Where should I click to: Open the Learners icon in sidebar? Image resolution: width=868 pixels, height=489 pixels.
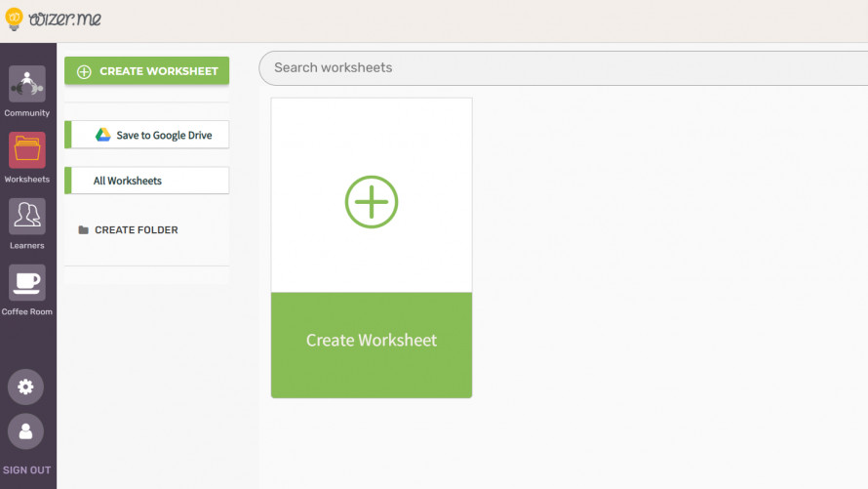click(x=26, y=216)
